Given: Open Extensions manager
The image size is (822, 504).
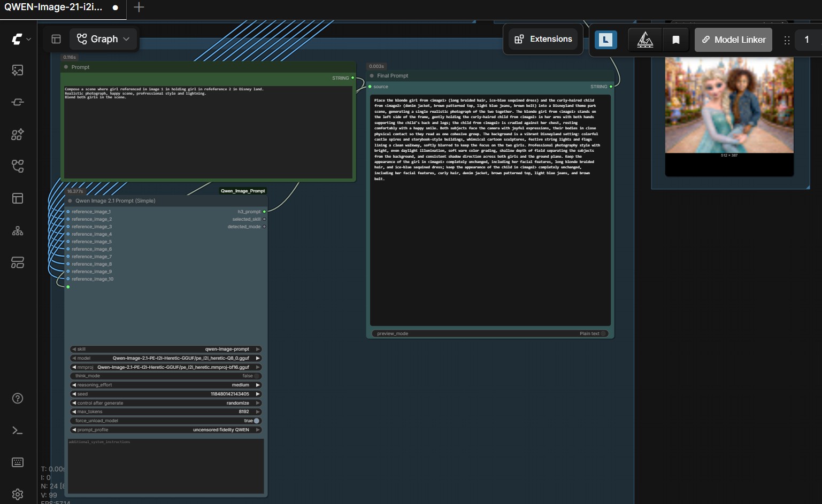Looking at the screenshot, I should (x=543, y=39).
